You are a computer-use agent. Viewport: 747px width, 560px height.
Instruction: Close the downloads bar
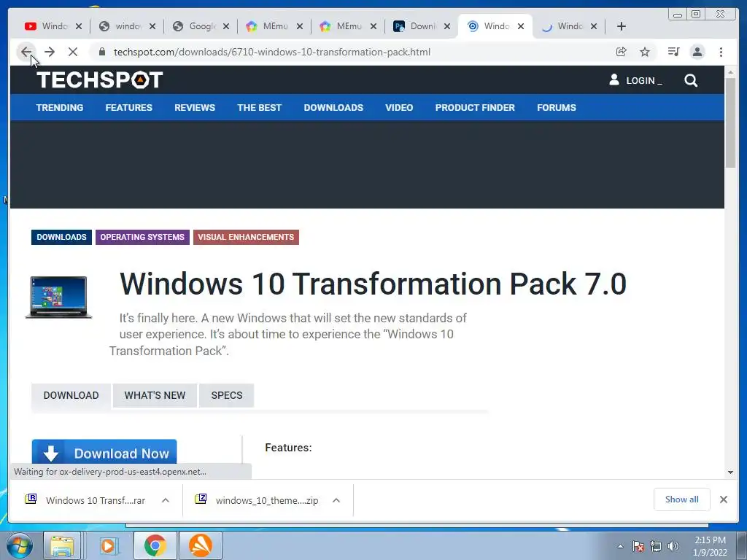[x=723, y=499]
